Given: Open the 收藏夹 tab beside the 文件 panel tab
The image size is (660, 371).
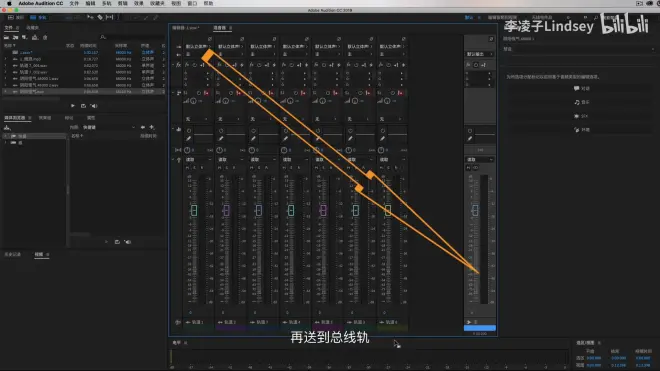Looking at the screenshot, I should pyautogui.click(x=32, y=28).
